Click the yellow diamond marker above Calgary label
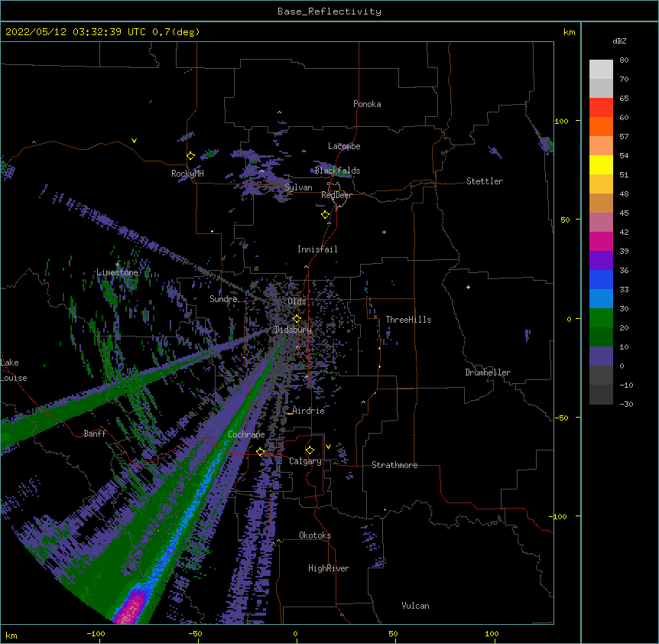The width and height of the screenshot is (659, 644). pyautogui.click(x=310, y=450)
